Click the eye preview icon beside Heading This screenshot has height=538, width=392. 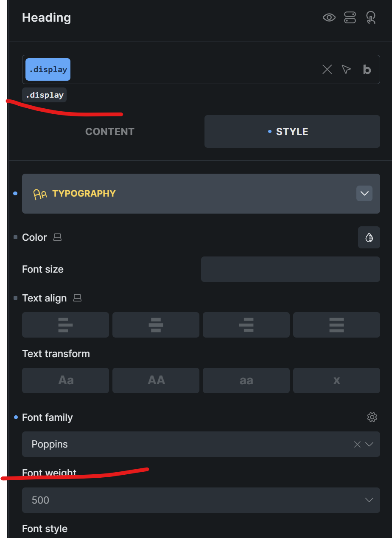(x=329, y=17)
